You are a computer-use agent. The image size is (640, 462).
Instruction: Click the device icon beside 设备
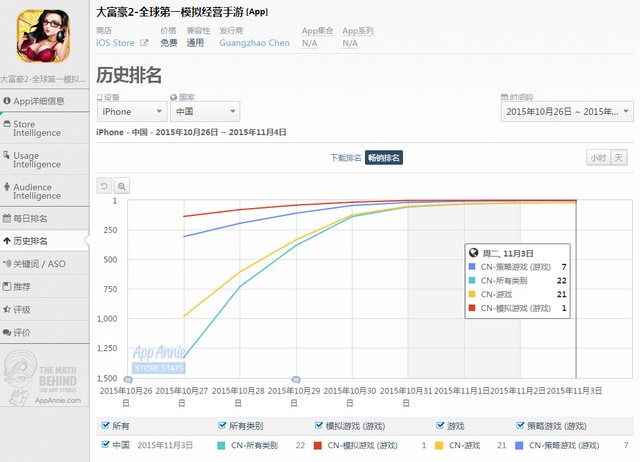pos(99,97)
